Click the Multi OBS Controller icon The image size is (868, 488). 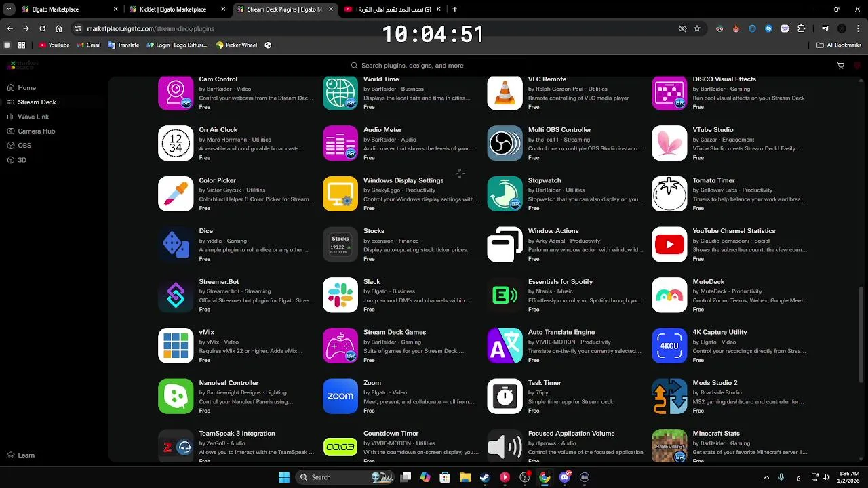click(505, 143)
